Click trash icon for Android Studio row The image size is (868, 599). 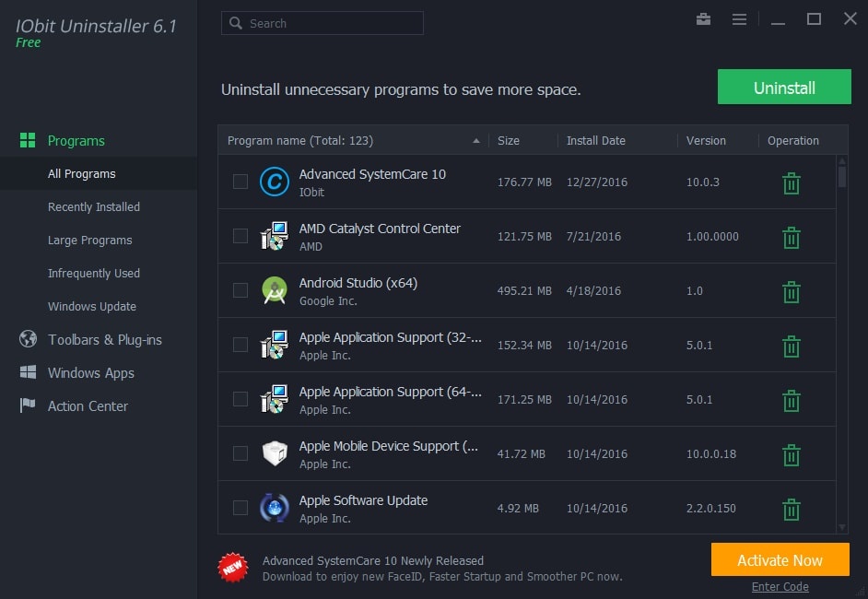coord(791,292)
